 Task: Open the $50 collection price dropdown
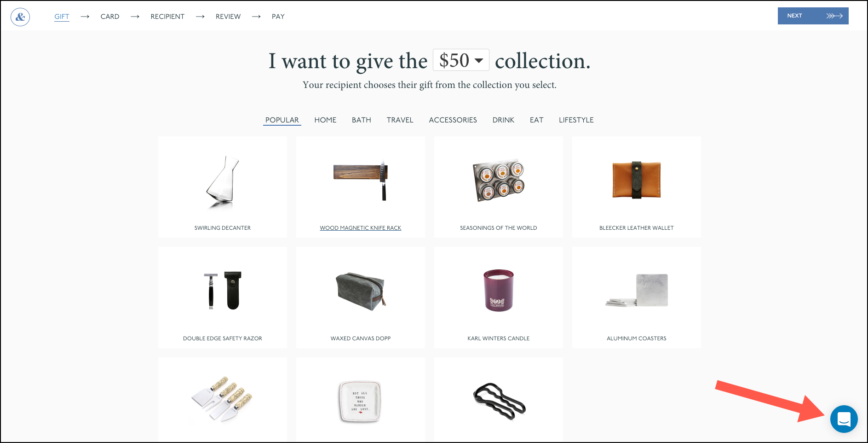pos(461,60)
